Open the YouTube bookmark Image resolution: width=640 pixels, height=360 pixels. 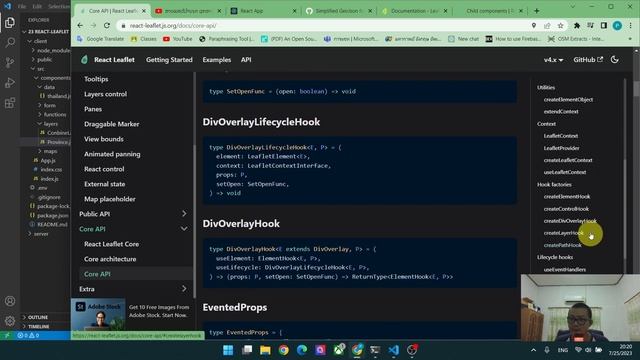(x=178, y=39)
